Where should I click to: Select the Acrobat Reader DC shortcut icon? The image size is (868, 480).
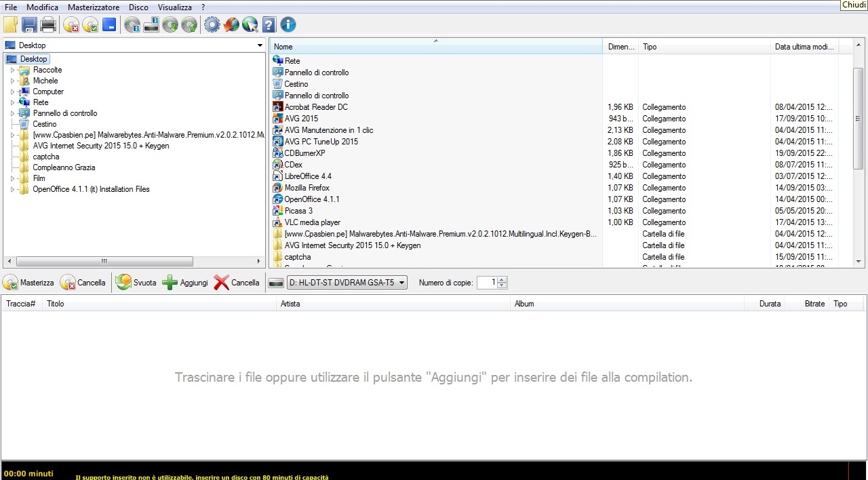pyautogui.click(x=278, y=107)
